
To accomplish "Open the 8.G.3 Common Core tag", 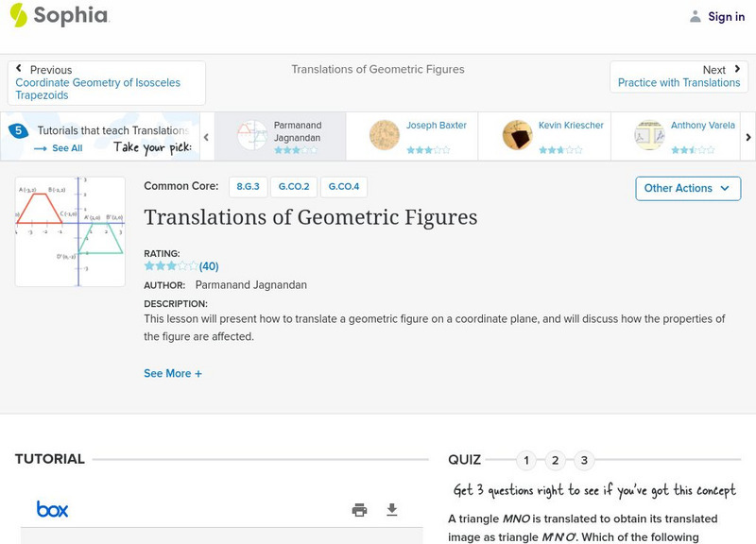I will coord(248,187).
